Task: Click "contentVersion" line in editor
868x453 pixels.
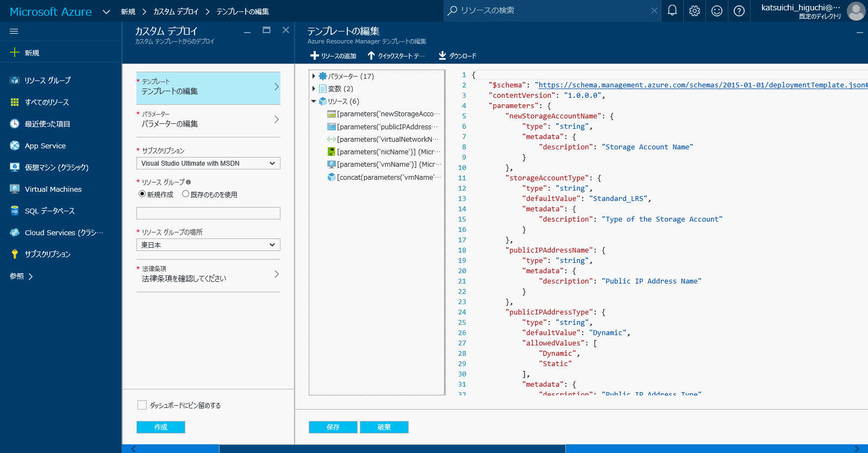Action: pos(547,96)
